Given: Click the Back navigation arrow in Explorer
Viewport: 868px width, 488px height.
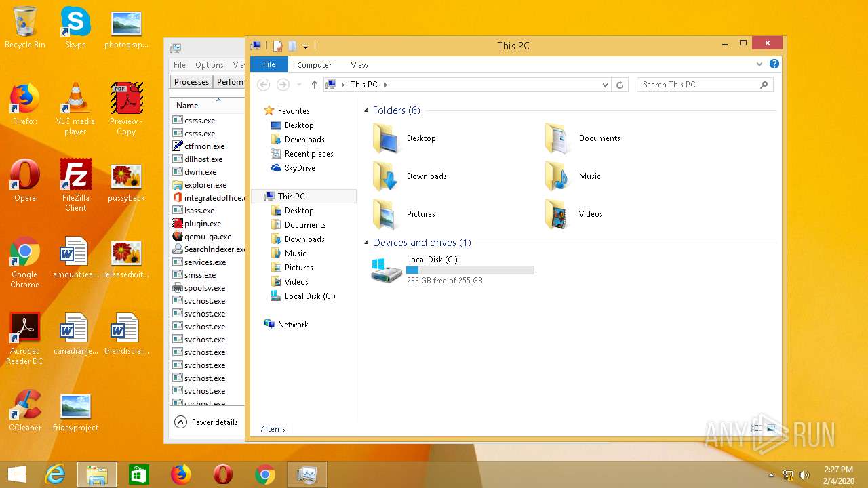Looking at the screenshot, I should (x=264, y=85).
